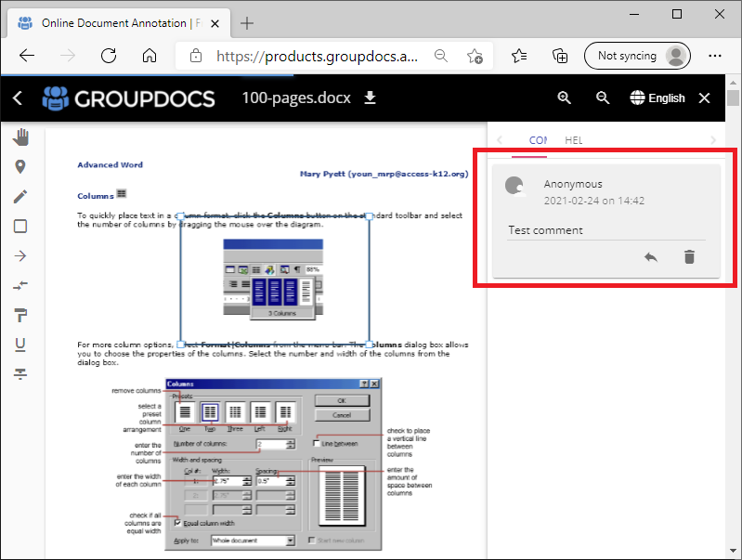Click the Test comment text field
This screenshot has width=742, height=560.
605,230
